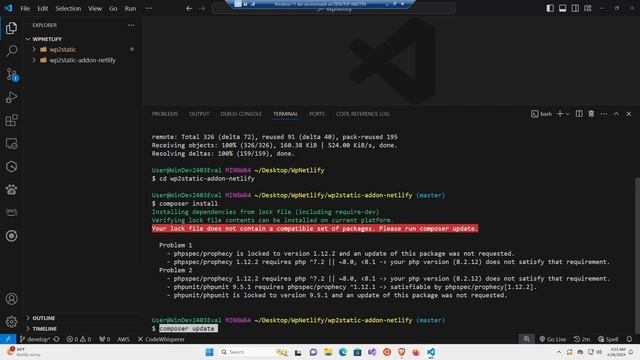Open the Run and Debug view
640x360 pixels.
pos(11,97)
